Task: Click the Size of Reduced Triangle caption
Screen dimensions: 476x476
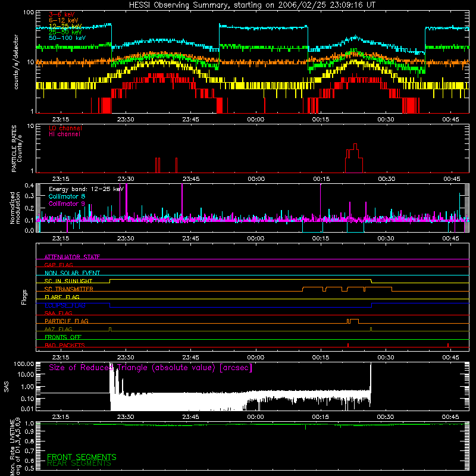Action: point(151,368)
